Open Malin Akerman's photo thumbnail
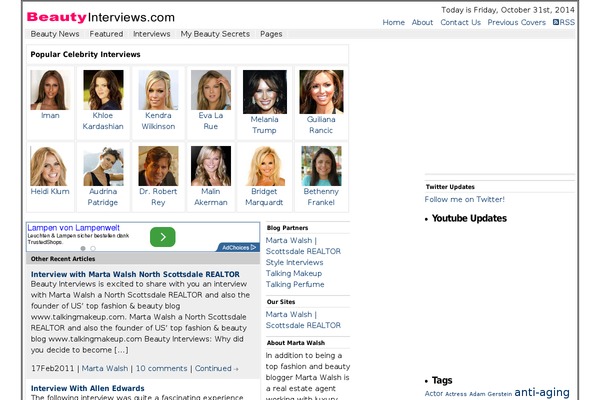The image size is (600, 400). coord(211,166)
